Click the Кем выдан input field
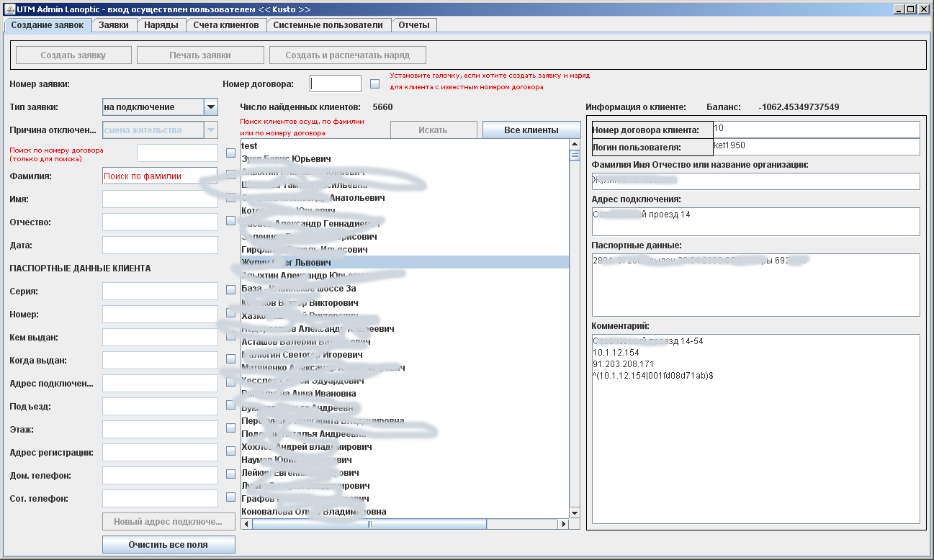Viewport: 934px width, 560px height. pos(160,338)
